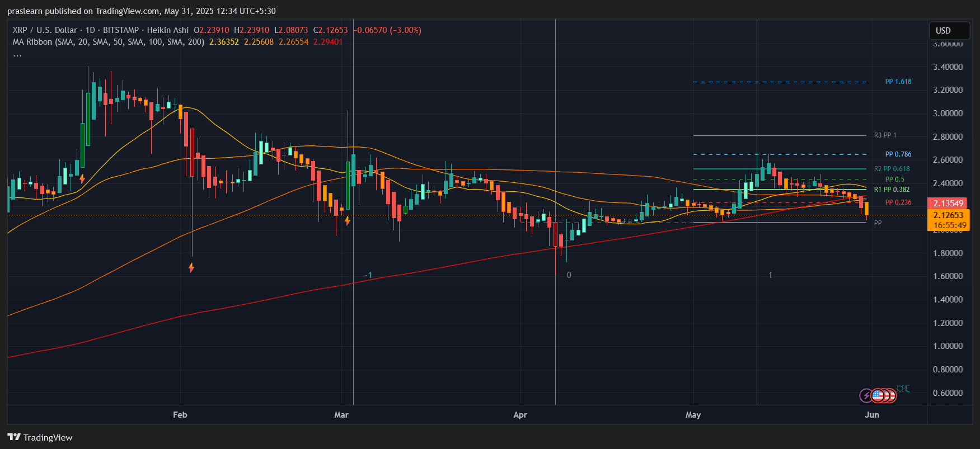Click the lightning bolt marker near early March
This screenshot has height=449, width=980.
tap(348, 220)
